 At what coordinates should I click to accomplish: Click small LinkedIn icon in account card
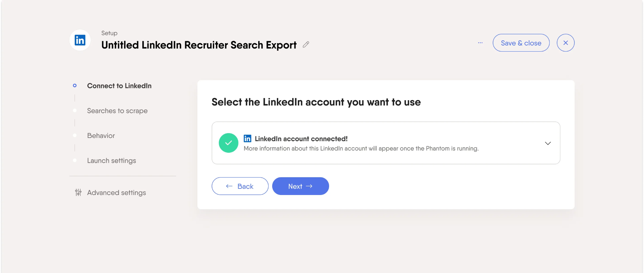247,139
